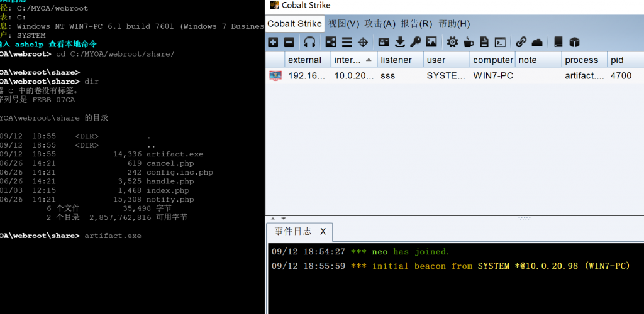This screenshot has height=314, width=644.
Task: Open the screenshots picture icon
Action: coord(431,42)
